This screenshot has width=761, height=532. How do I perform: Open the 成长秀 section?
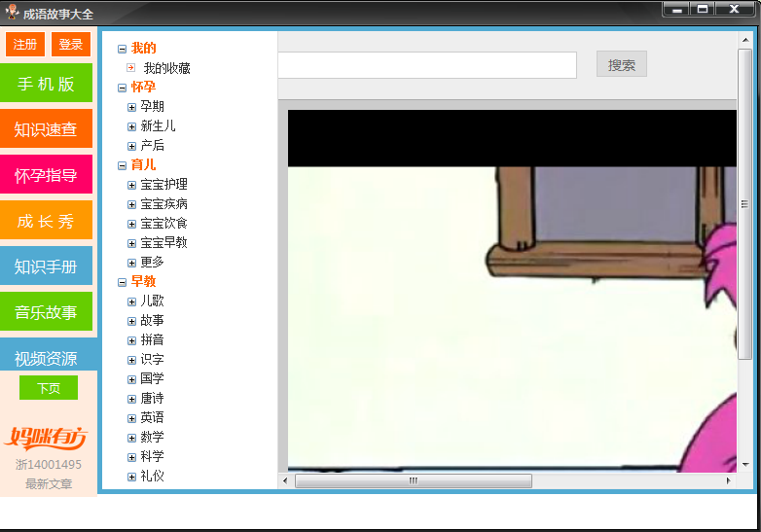[46, 220]
